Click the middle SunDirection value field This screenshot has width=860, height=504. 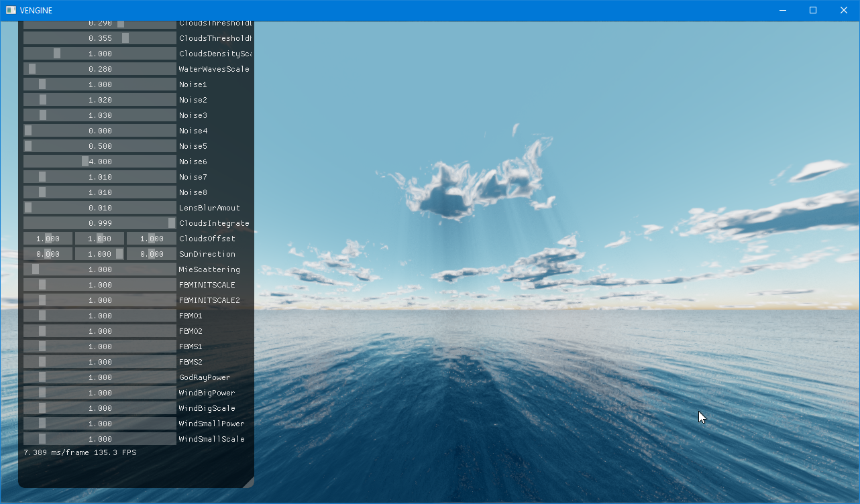coord(99,254)
